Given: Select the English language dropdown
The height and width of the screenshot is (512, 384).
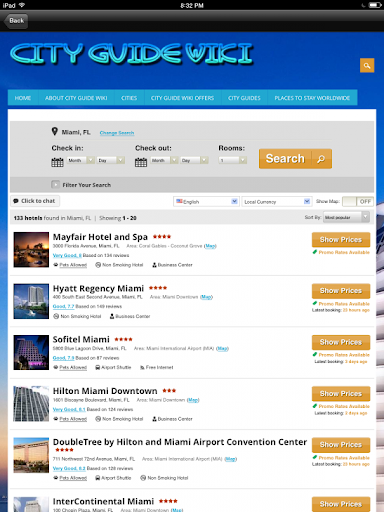Looking at the screenshot, I should [206, 202].
